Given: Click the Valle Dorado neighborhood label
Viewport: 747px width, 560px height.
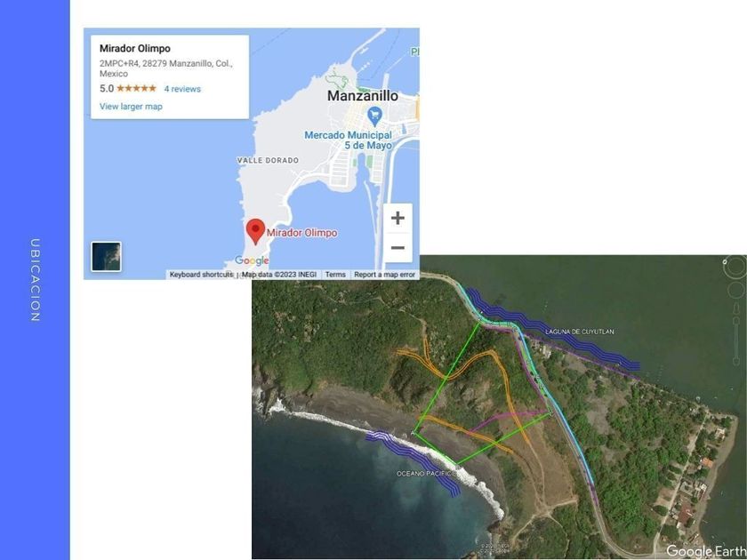Looking at the screenshot, I should (x=269, y=161).
